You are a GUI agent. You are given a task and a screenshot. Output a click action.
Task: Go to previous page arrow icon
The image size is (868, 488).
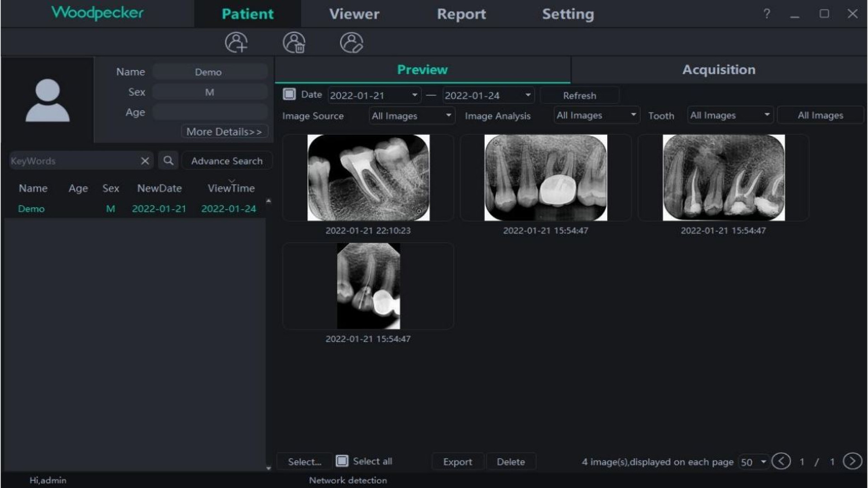[x=781, y=461]
